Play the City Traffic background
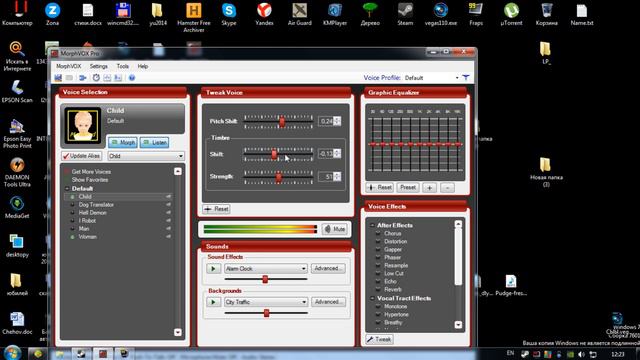640x360 pixels. 213,302
